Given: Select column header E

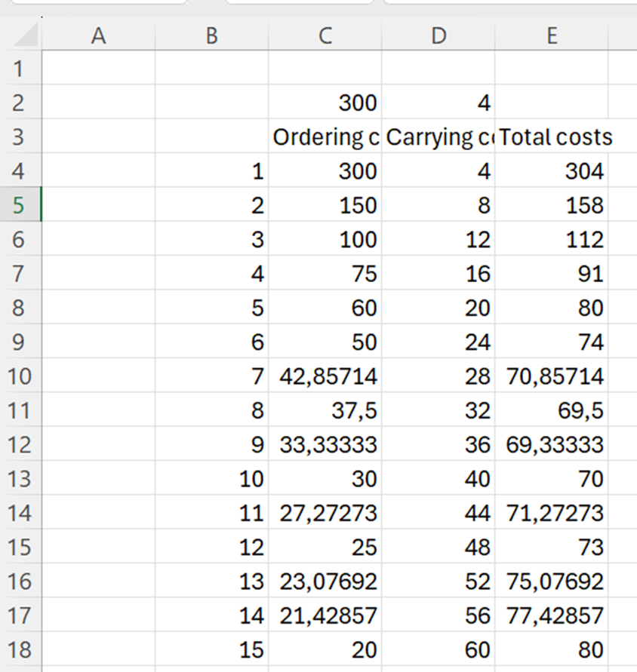Looking at the screenshot, I should pyautogui.click(x=552, y=35).
